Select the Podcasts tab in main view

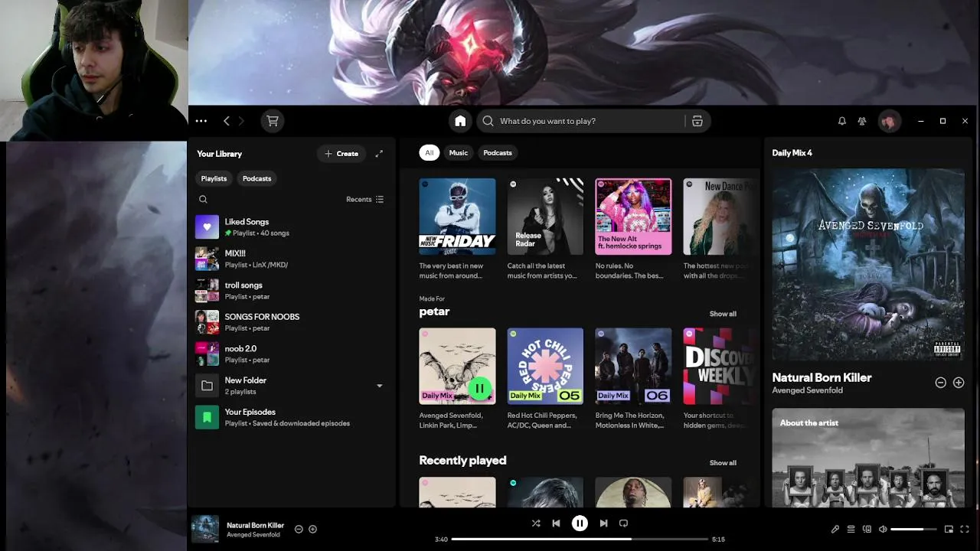(x=498, y=153)
